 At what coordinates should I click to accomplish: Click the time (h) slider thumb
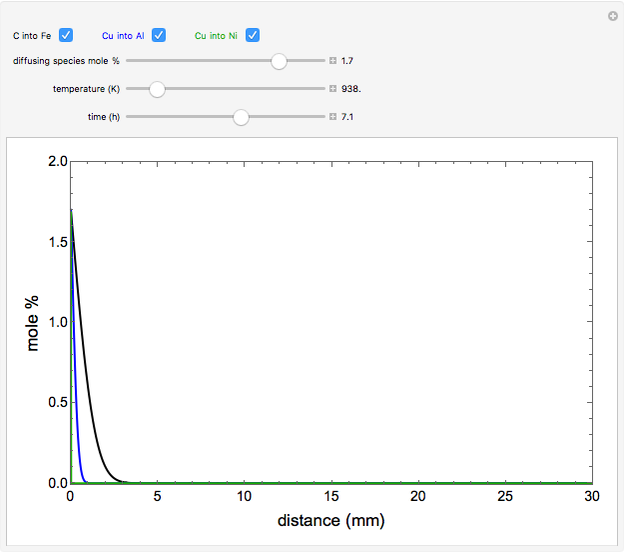(241, 117)
